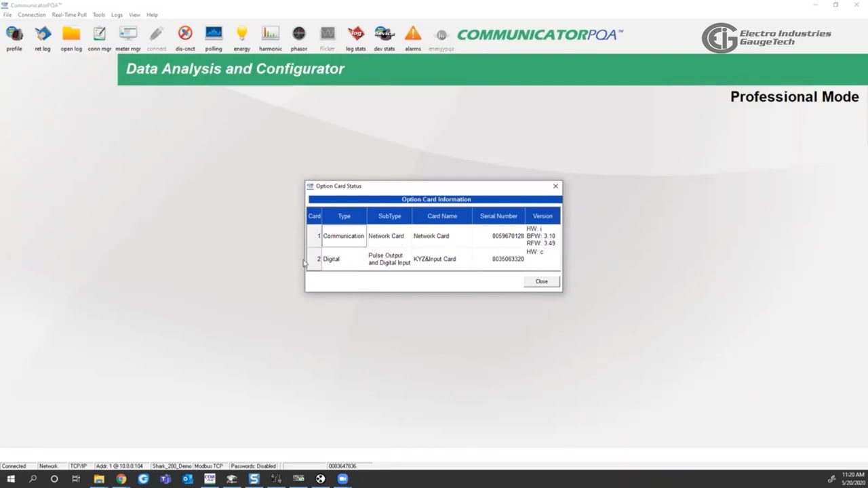Select the Digital type cell

pos(344,259)
